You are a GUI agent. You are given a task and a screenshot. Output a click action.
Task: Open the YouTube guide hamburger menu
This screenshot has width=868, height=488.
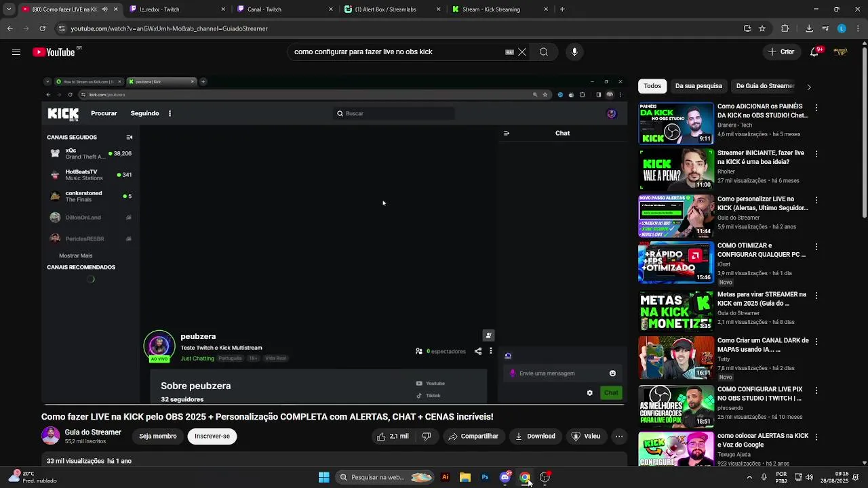(x=16, y=52)
